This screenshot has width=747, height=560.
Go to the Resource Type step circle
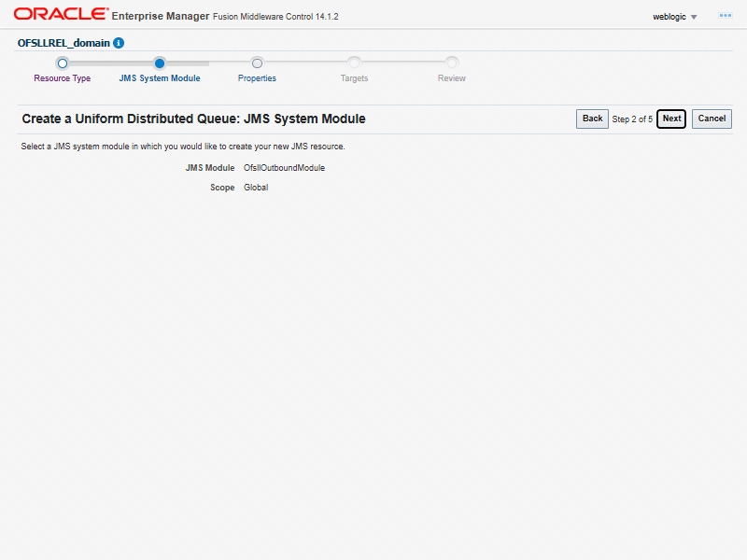click(x=63, y=63)
